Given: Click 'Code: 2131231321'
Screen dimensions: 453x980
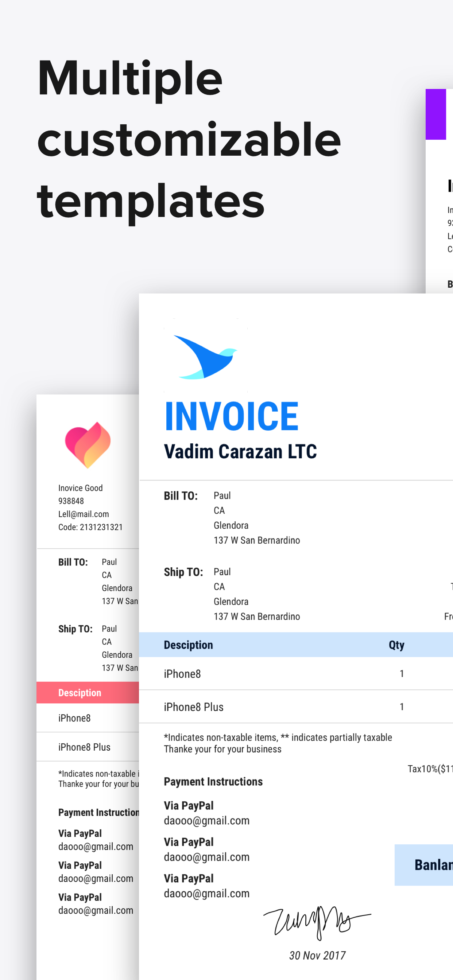Looking at the screenshot, I should pos(90,527).
